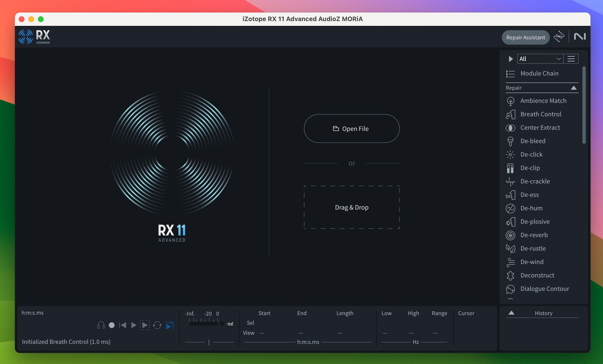The height and width of the screenshot is (364, 603).
Task: Click the Module Chain item
Action: [539, 73]
